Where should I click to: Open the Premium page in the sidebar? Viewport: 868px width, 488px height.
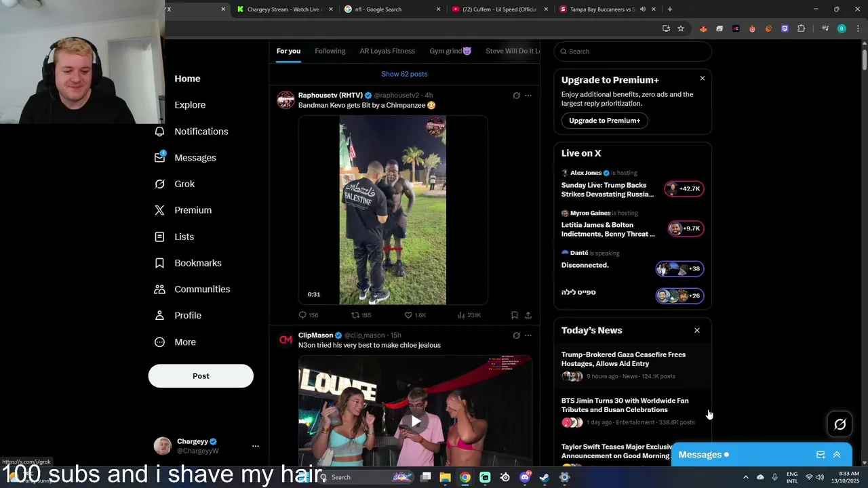[x=193, y=210]
